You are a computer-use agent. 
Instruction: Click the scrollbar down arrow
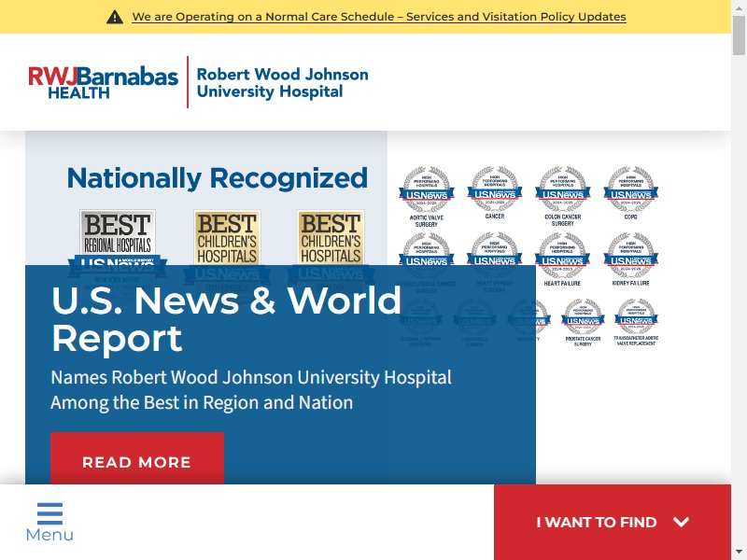click(x=739, y=553)
